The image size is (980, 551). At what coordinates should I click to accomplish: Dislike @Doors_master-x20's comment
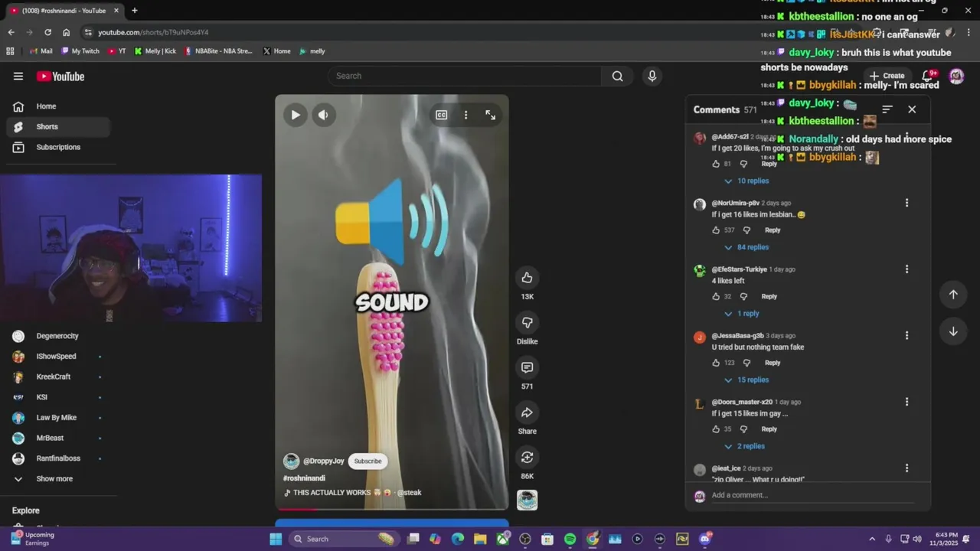click(x=743, y=429)
